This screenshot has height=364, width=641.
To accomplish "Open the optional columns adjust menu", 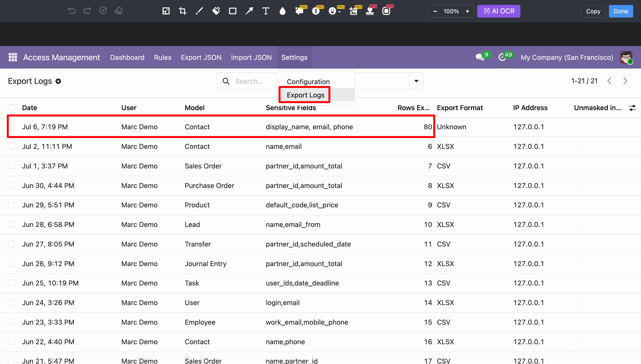I will tap(632, 108).
